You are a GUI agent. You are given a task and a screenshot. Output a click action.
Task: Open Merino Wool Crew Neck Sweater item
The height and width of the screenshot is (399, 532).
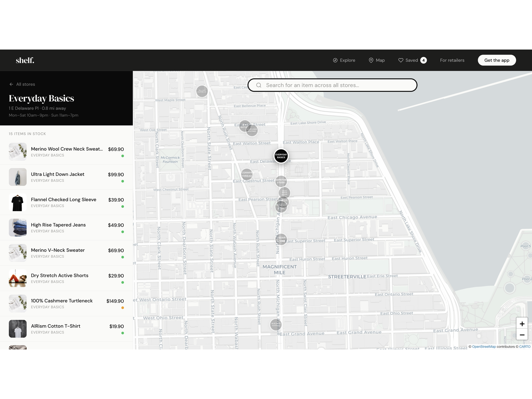click(x=66, y=152)
